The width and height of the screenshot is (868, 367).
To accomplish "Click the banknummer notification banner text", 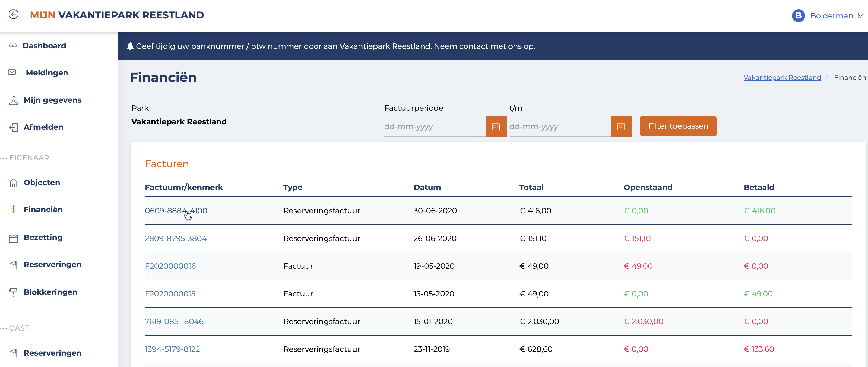I will pos(335,46).
